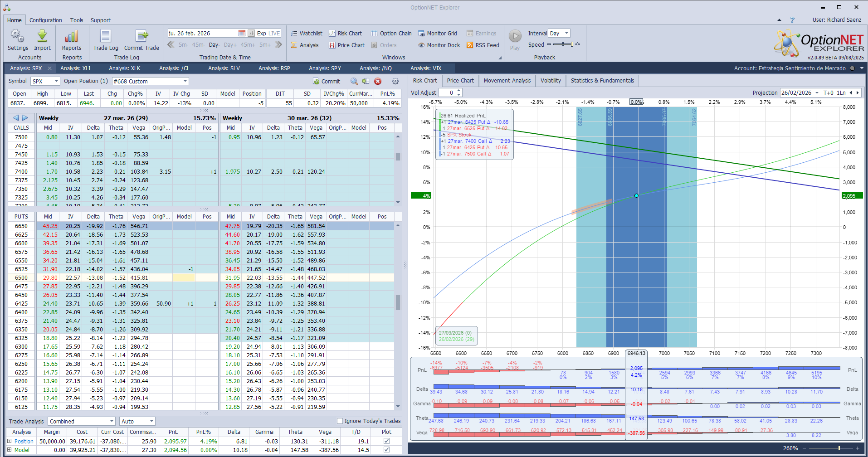The image size is (868, 457).
Task: Expand the Model row in analysis
Action: click(9, 450)
